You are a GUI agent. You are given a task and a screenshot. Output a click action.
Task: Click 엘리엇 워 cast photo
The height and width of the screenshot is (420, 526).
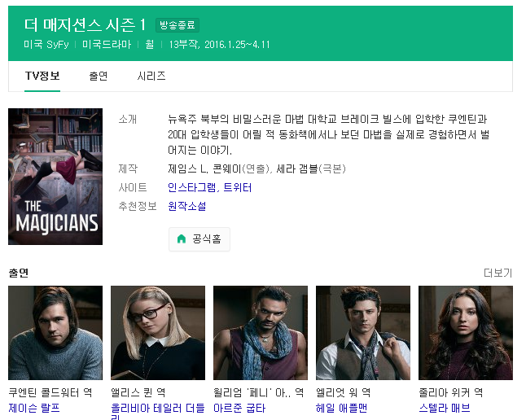pyautogui.click(x=363, y=332)
